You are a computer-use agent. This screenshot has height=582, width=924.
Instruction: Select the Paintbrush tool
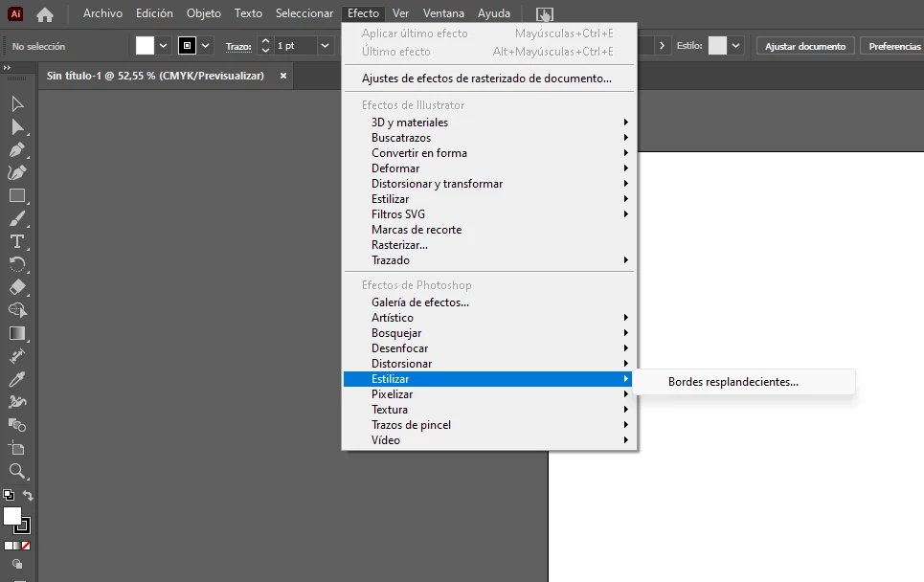click(x=17, y=218)
